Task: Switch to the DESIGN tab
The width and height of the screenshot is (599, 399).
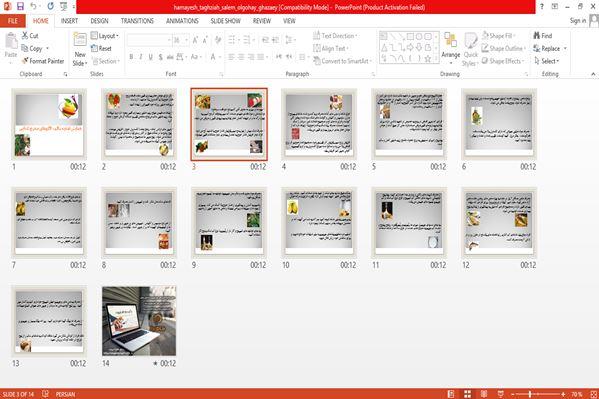Action: (99, 21)
